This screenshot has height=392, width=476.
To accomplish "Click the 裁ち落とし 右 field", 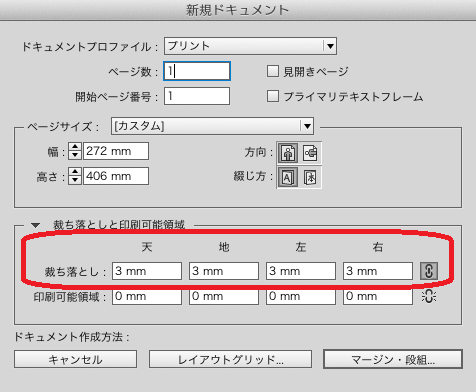I will 378,271.
